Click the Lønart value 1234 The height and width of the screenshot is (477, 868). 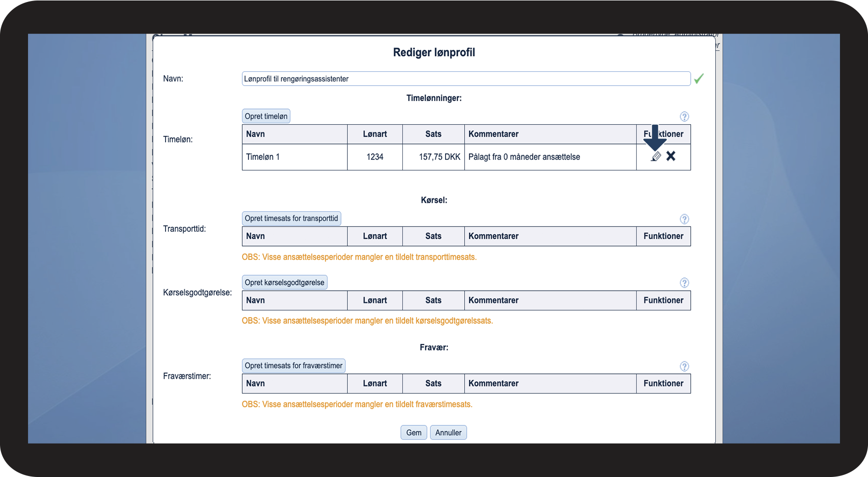tap(375, 157)
